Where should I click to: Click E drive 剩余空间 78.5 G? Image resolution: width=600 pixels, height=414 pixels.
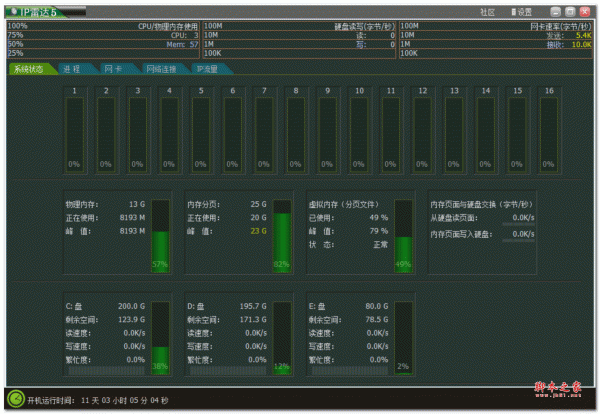pos(348,320)
